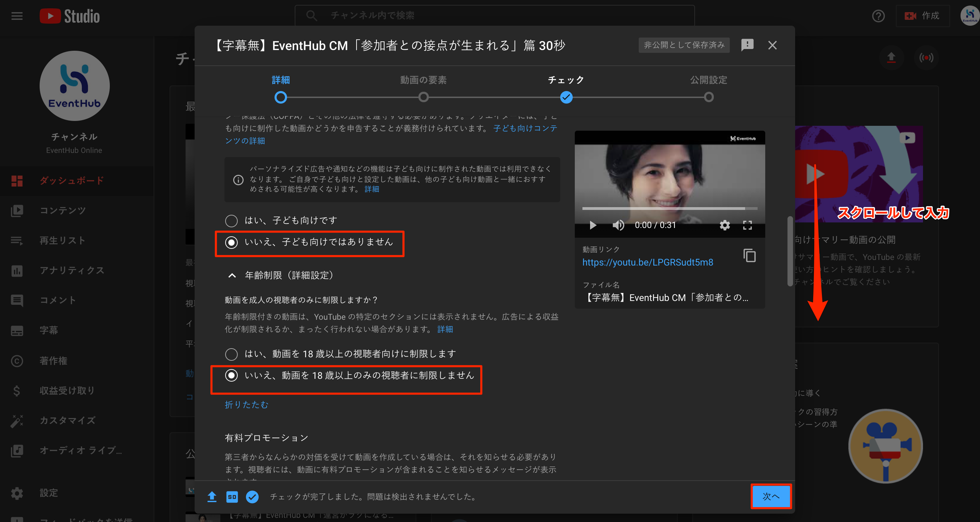Image resolution: width=980 pixels, height=522 pixels.
Task: Select restrict to viewers over 18 option
Action: point(231,354)
